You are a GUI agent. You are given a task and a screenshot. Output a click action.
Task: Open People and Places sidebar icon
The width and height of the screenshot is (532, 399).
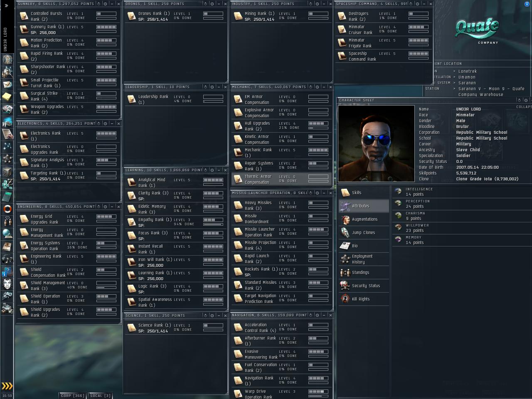pos(7,71)
